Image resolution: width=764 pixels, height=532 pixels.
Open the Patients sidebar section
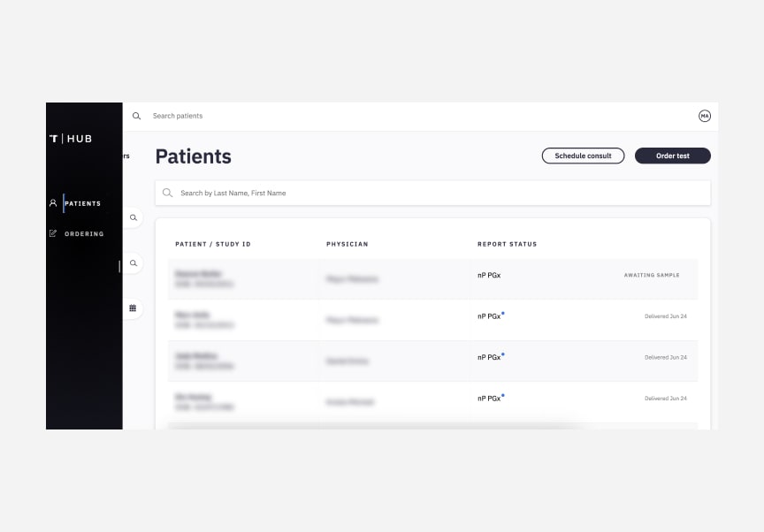click(82, 203)
